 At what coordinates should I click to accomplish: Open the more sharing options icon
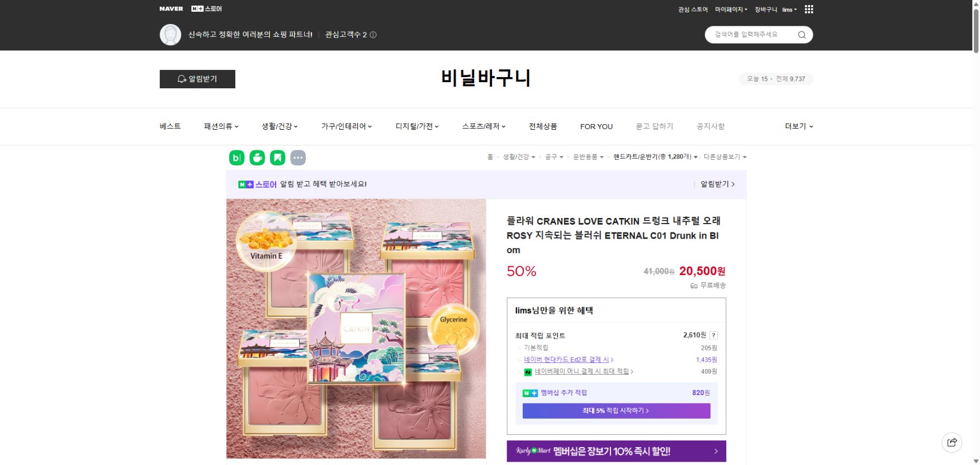tap(299, 158)
